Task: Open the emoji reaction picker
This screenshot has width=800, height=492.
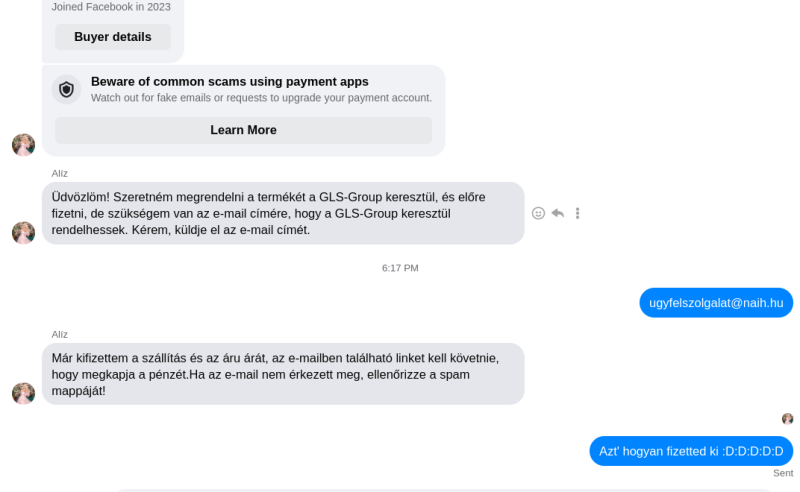Action: [x=538, y=213]
